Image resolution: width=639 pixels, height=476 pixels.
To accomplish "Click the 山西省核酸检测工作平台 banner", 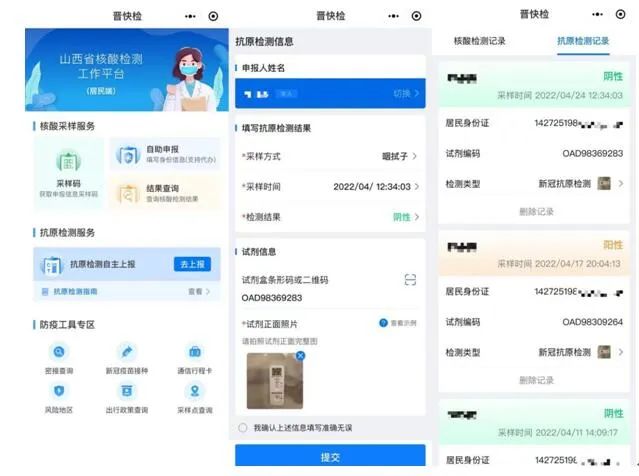I will [x=127, y=70].
